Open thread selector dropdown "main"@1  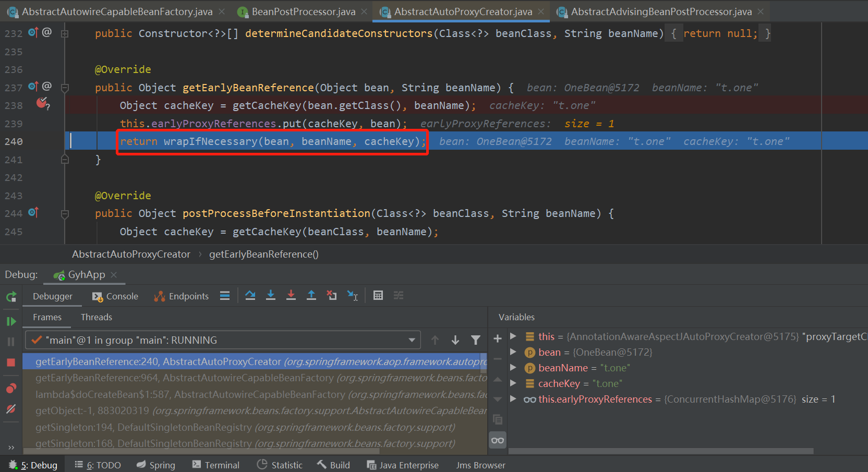coord(223,340)
